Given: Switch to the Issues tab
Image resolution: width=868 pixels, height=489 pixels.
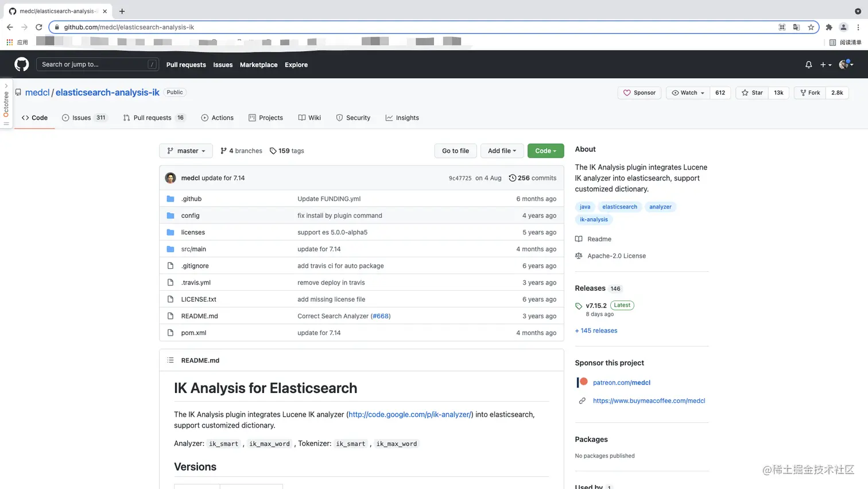Looking at the screenshot, I should pos(84,118).
